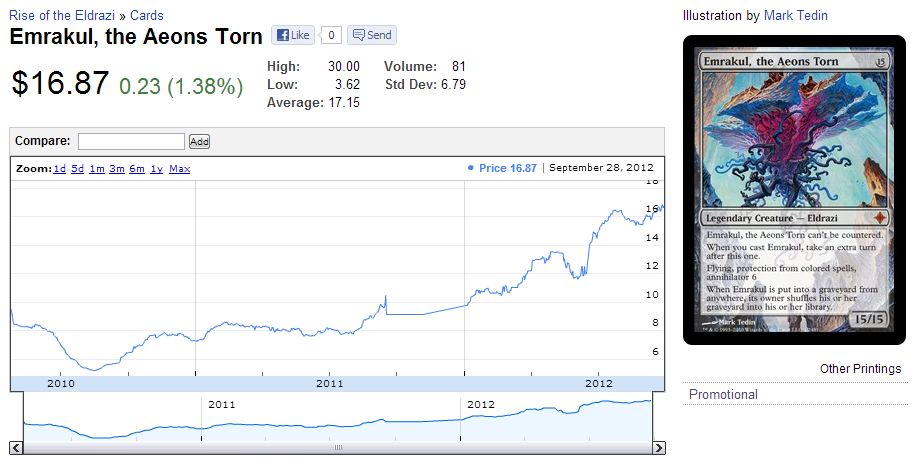Click the scroll-right arrow under the chart
Viewport: 920px width, 470px height.
tap(658, 447)
